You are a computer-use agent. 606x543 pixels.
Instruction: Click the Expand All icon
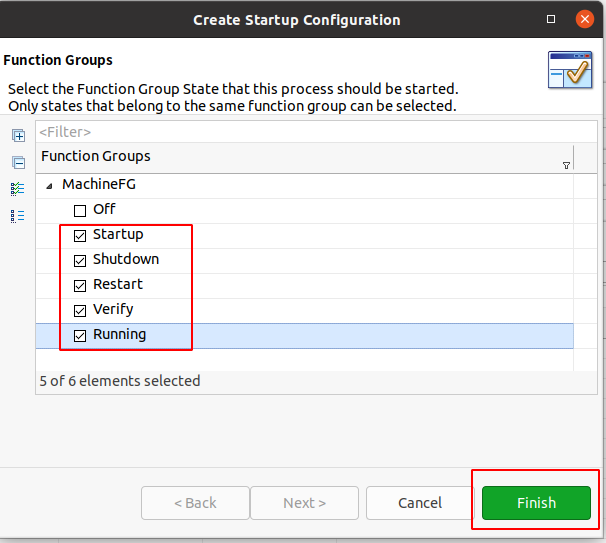coord(18,135)
